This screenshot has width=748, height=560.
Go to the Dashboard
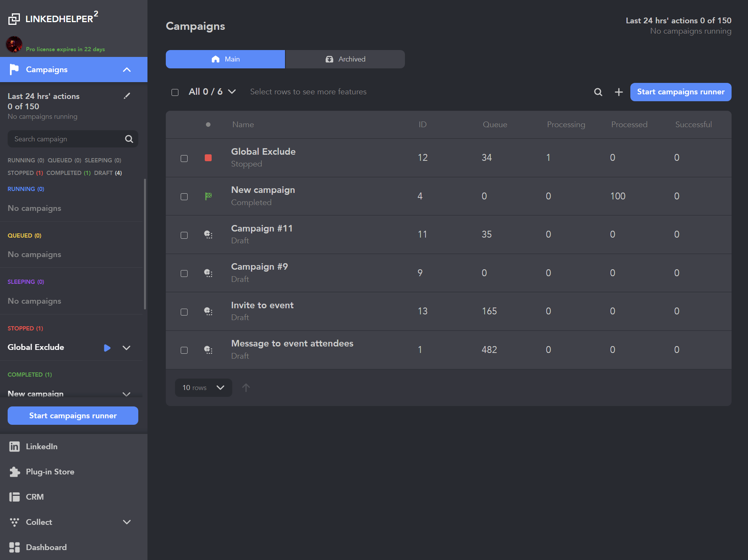tap(46, 547)
